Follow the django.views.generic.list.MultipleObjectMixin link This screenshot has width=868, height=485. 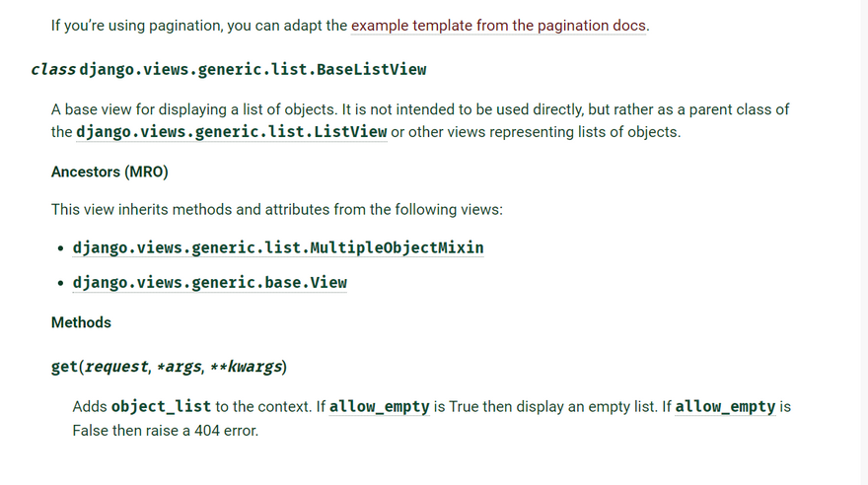(x=277, y=247)
